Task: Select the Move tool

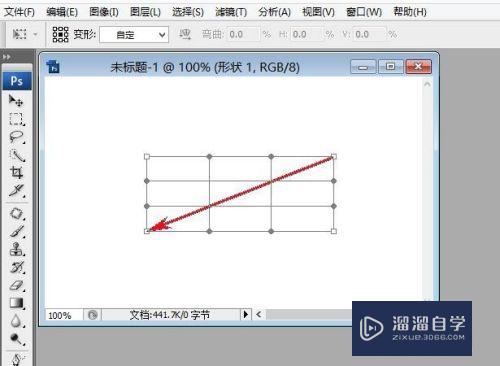Action: [x=16, y=100]
